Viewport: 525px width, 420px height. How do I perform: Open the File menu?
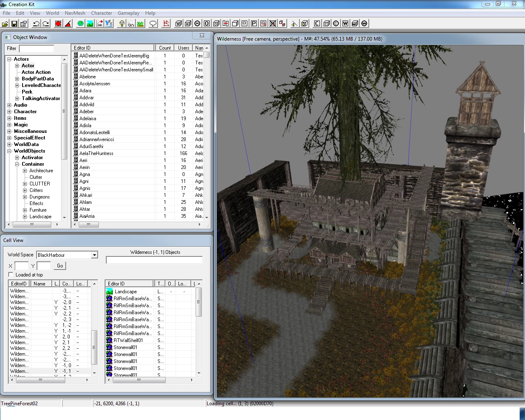tap(7, 13)
